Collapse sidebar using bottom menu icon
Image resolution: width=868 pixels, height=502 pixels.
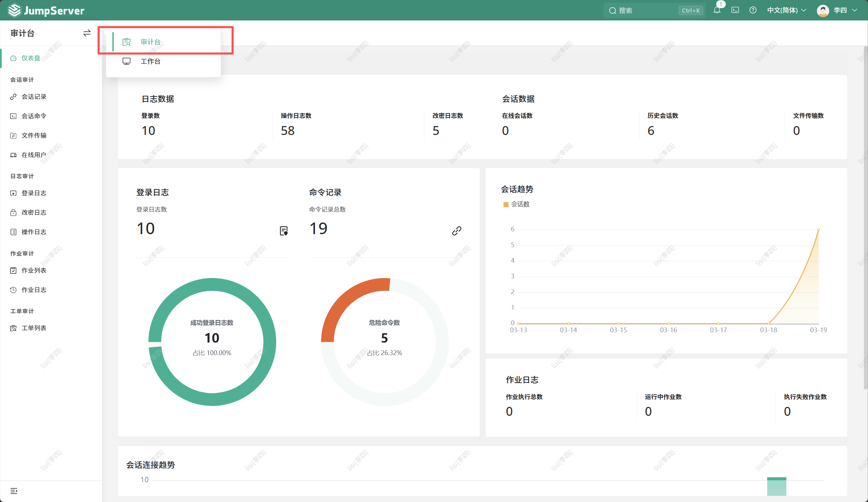[x=14, y=491]
